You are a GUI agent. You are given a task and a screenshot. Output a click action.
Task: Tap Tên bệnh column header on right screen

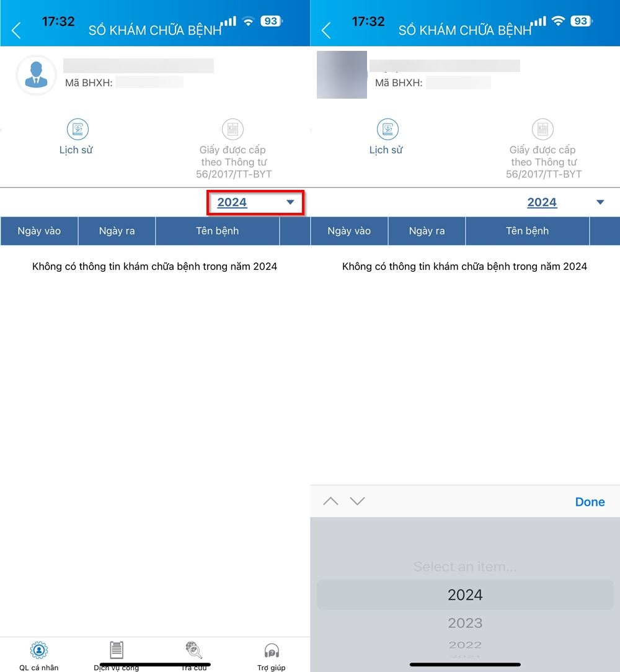(528, 231)
